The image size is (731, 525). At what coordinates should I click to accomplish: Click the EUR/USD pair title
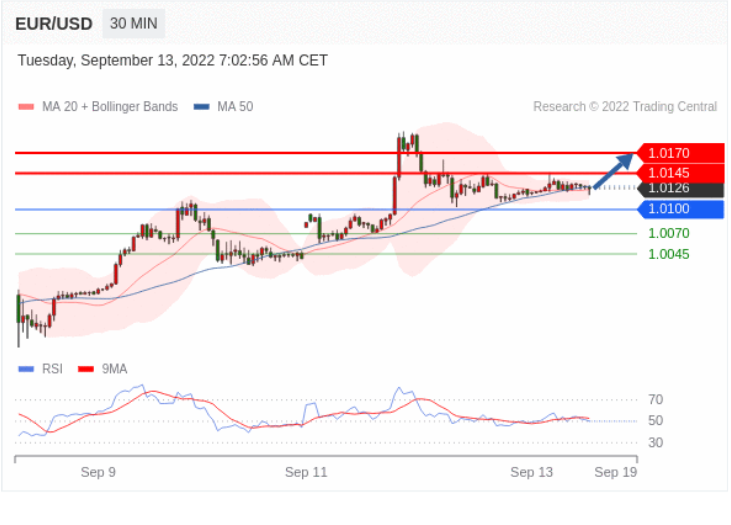click(x=54, y=24)
